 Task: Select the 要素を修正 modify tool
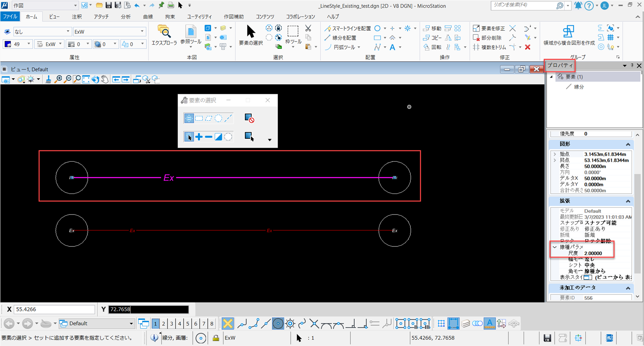click(x=489, y=28)
